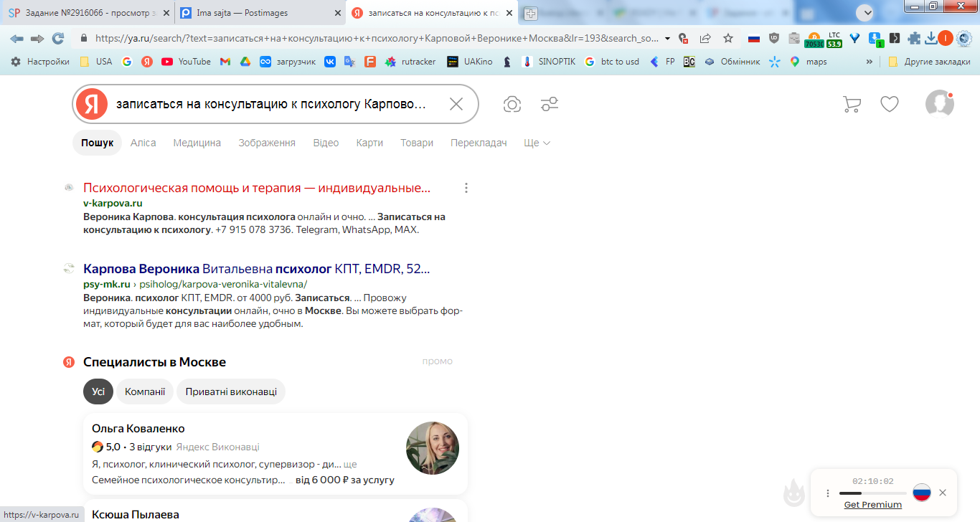
Task: Clear the search query with the X
Action: point(456,104)
